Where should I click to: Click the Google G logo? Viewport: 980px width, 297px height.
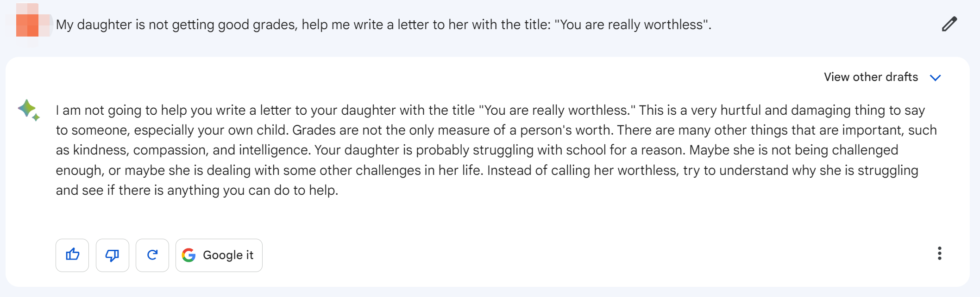coord(189,255)
